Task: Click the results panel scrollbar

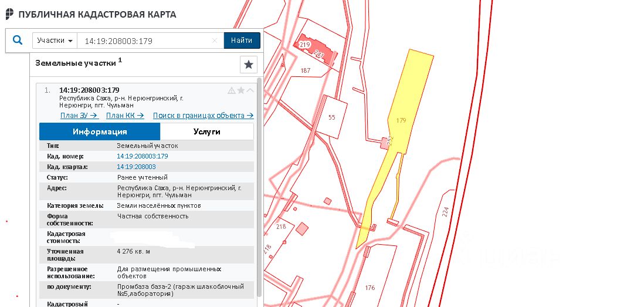Action: pyautogui.click(x=259, y=187)
